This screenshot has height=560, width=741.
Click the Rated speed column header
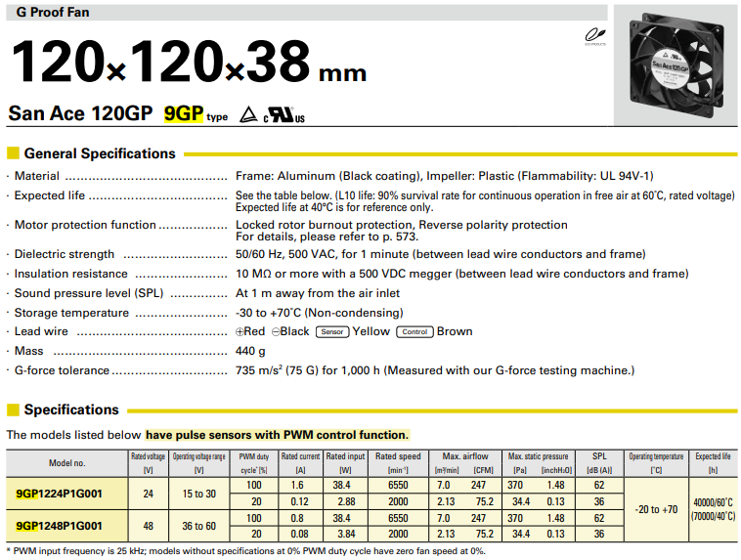click(x=399, y=456)
